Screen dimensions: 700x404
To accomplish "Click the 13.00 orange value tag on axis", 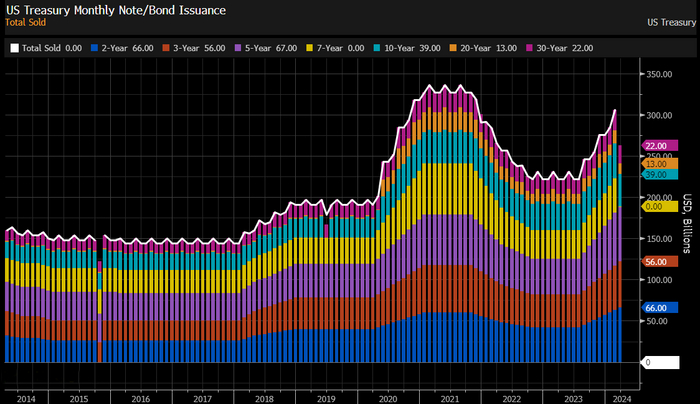I will 657,163.
